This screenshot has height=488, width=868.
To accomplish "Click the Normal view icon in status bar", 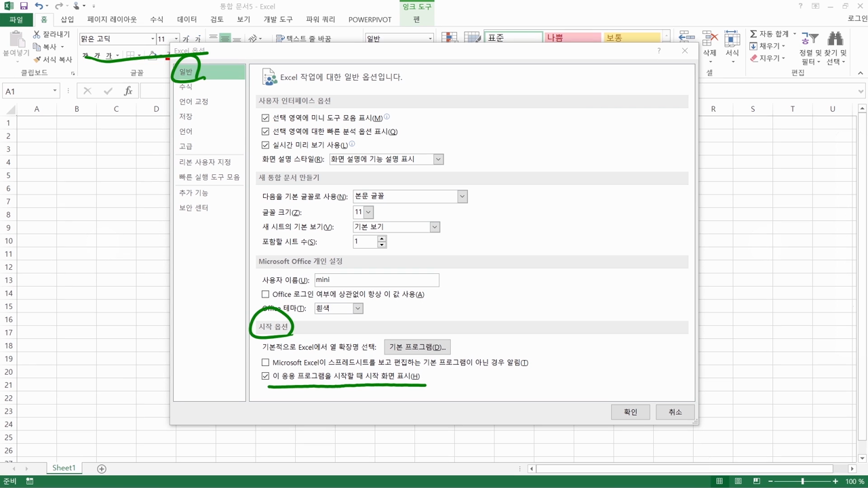I will [x=719, y=481].
